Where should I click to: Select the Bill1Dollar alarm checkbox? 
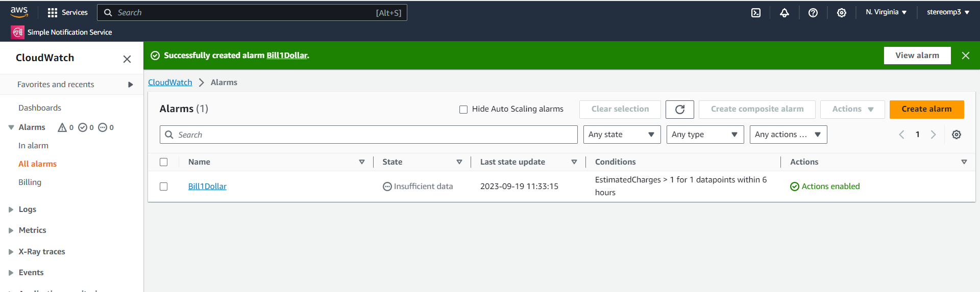click(x=164, y=187)
